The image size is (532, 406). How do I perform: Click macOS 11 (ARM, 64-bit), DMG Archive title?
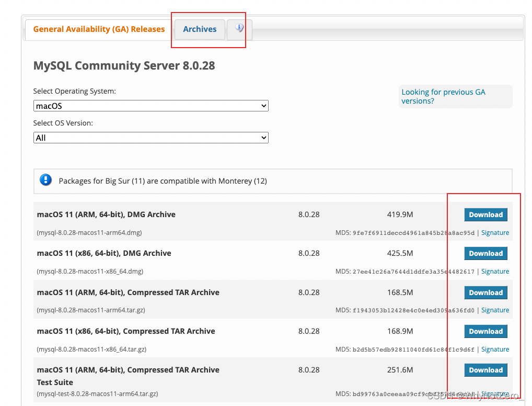point(106,215)
